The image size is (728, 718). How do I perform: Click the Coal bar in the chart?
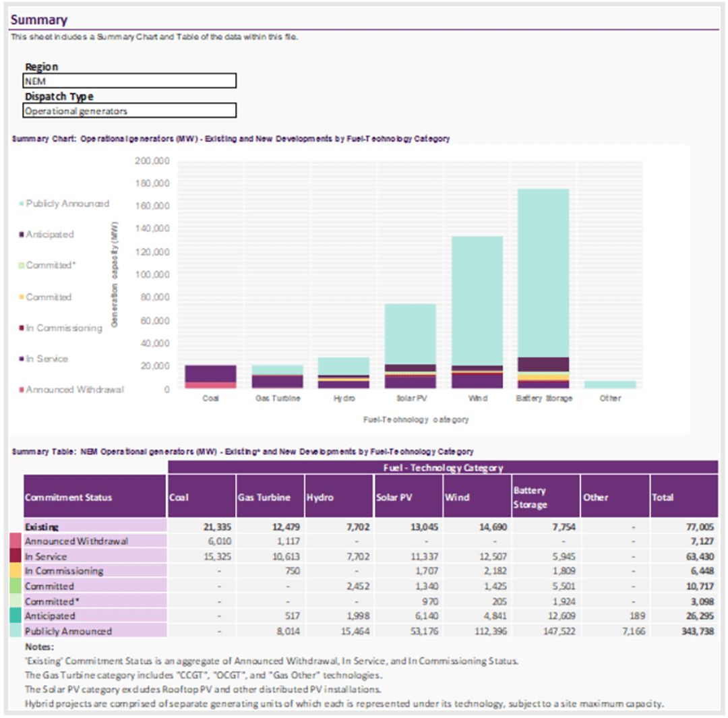(210, 377)
